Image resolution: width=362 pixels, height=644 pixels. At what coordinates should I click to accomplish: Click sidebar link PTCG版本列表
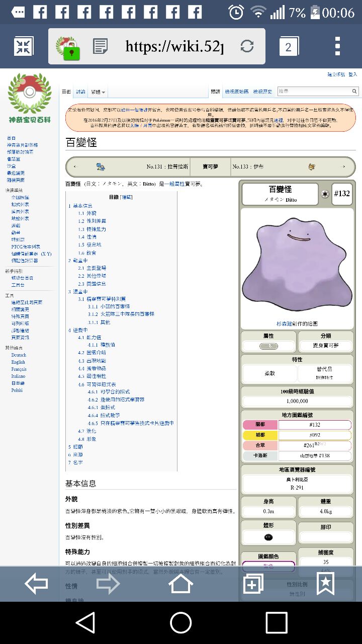[x=26, y=247]
